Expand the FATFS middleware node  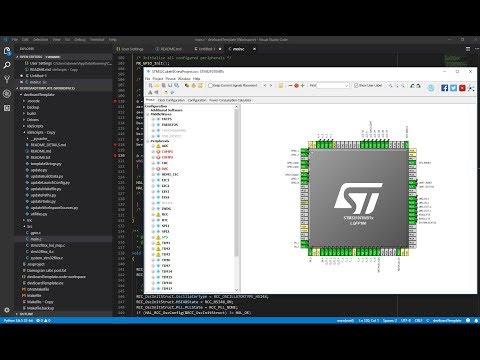click(x=153, y=119)
